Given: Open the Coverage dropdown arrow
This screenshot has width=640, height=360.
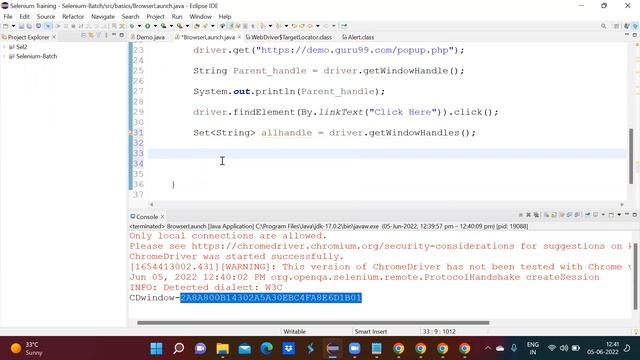Looking at the screenshot, I should click(x=171, y=26).
